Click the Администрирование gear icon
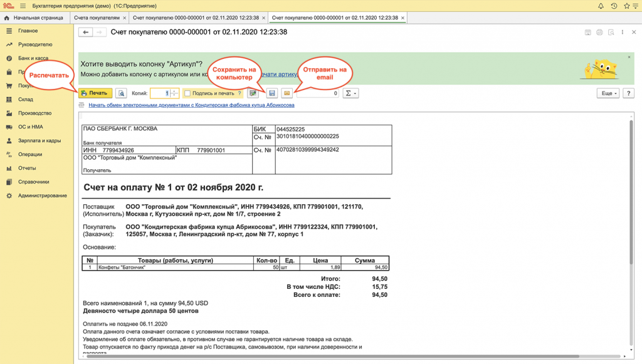The image size is (642, 364). tap(9, 195)
